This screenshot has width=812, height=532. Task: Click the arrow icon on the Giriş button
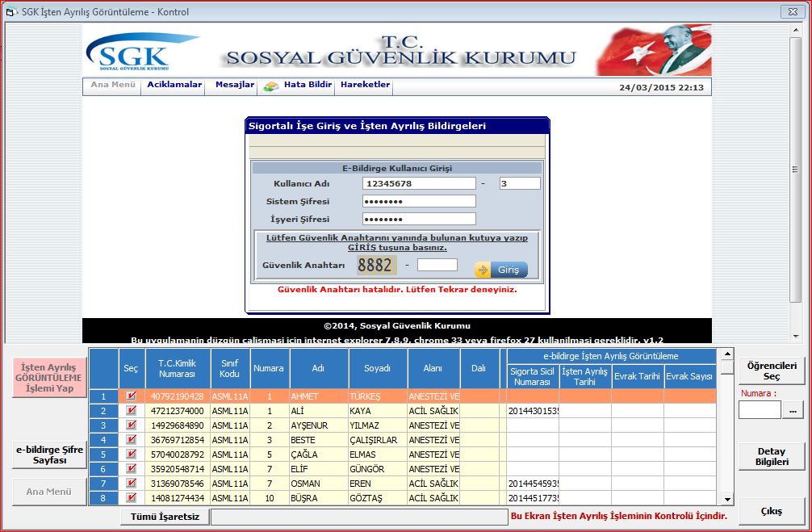point(483,270)
